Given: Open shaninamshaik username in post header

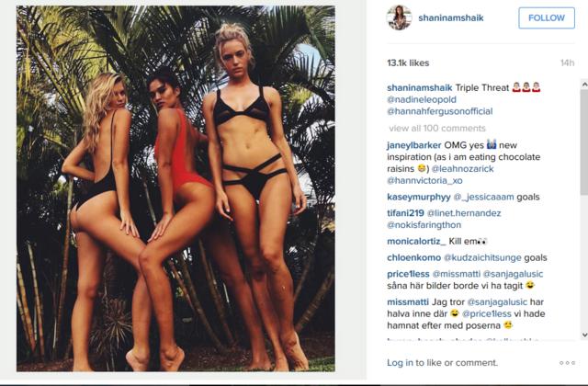Looking at the screenshot, I should 451,17.
